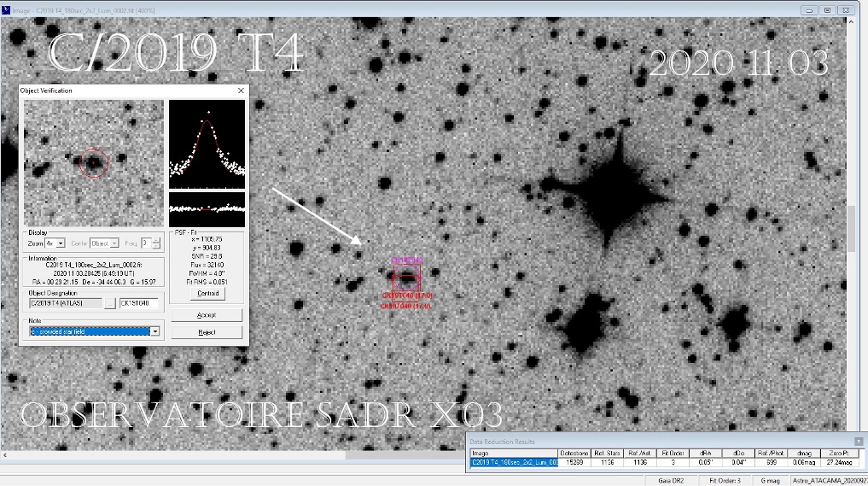Minimize the image window
Image resolution: width=868 pixels, height=486 pixels.
809,10
